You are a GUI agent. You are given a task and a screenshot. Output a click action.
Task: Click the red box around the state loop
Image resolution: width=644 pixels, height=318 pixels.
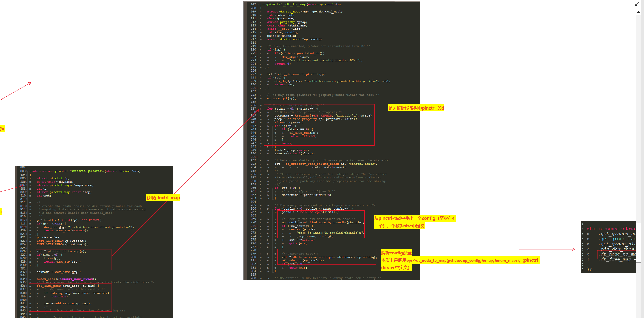[319, 125]
